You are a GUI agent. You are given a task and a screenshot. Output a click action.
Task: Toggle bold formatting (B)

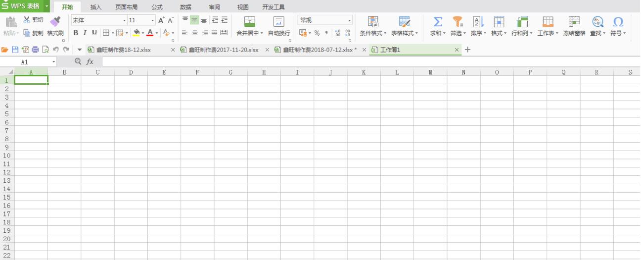coord(76,33)
